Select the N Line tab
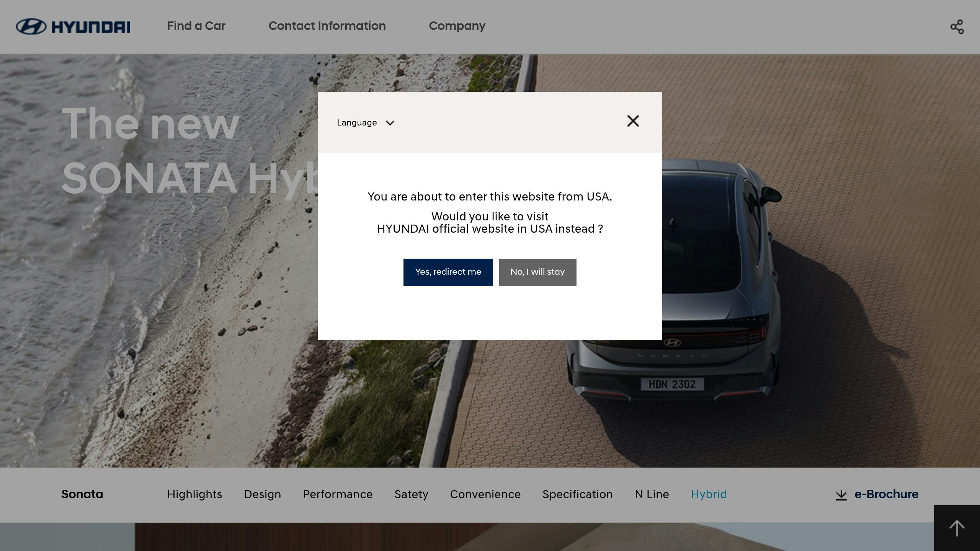This screenshot has width=980, height=551. pyautogui.click(x=652, y=494)
